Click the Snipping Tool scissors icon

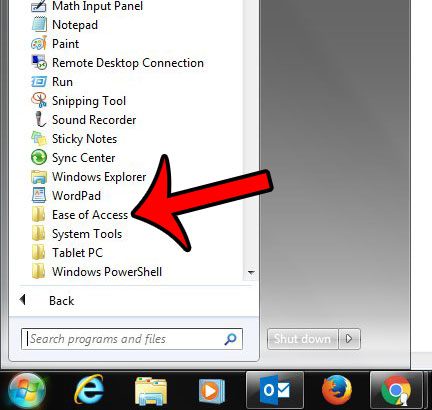tap(39, 100)
